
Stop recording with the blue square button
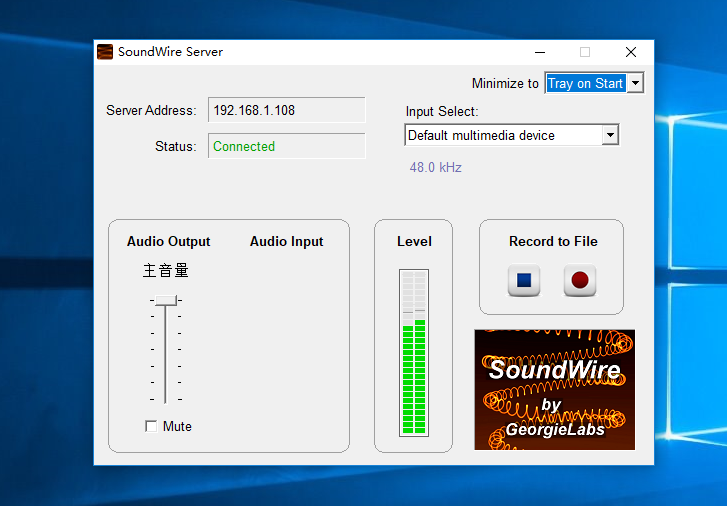coord(524,280)
